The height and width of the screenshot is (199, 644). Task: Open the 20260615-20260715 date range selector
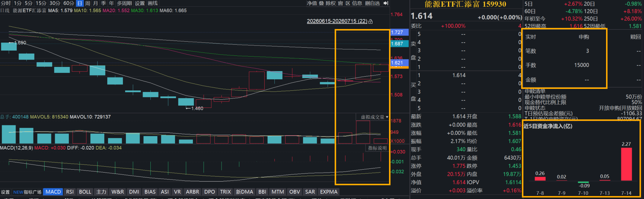click(337, 21)
